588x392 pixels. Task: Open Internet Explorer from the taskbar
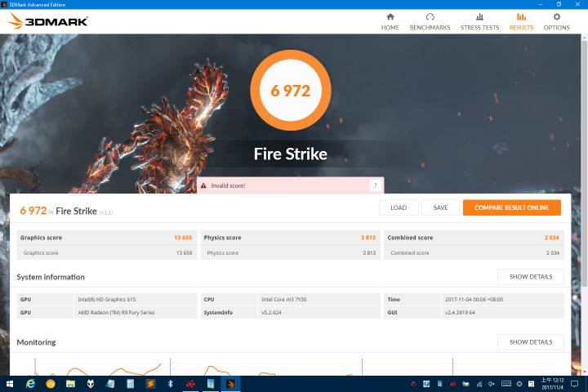tap(30, 384)
